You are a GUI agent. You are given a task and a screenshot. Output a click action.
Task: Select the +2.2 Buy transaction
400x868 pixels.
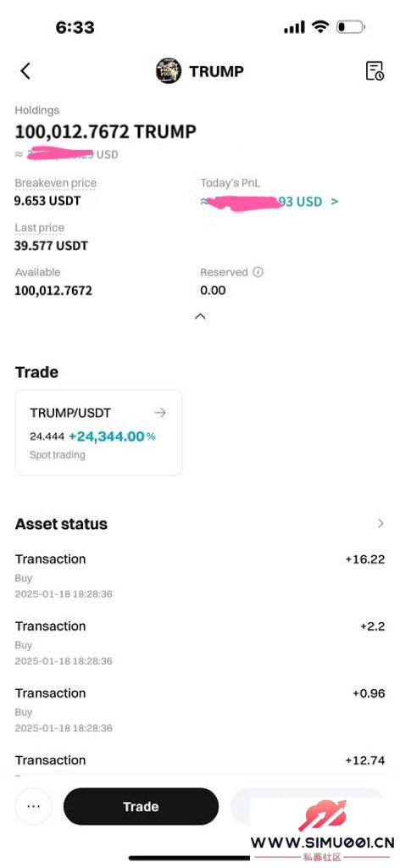coord(200,643)
